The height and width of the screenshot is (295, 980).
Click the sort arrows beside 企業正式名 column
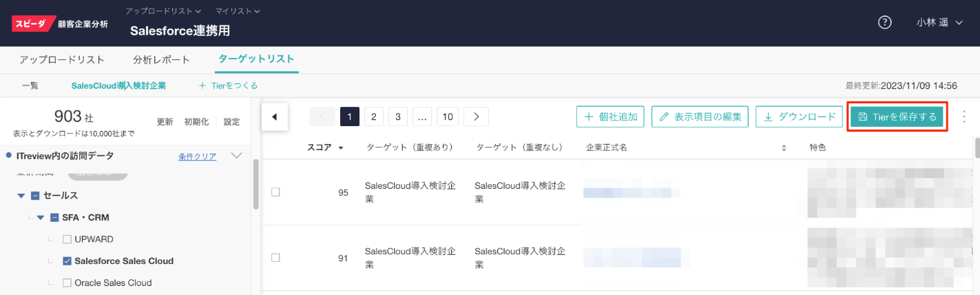click(x=784, y=147)
